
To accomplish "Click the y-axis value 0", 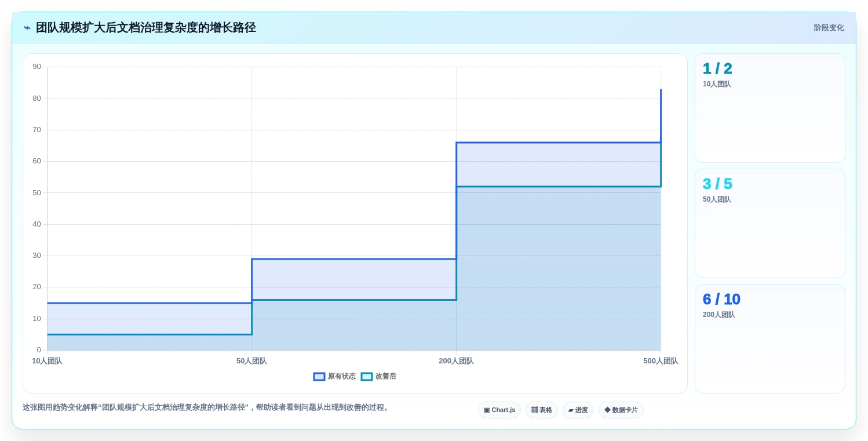I will (x=39, y=350).
